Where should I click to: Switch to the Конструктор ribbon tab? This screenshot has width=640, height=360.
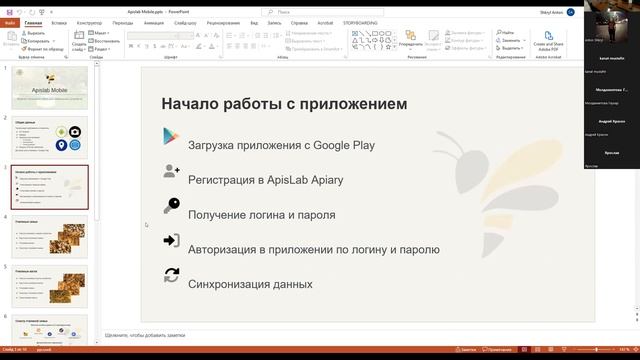89,23
